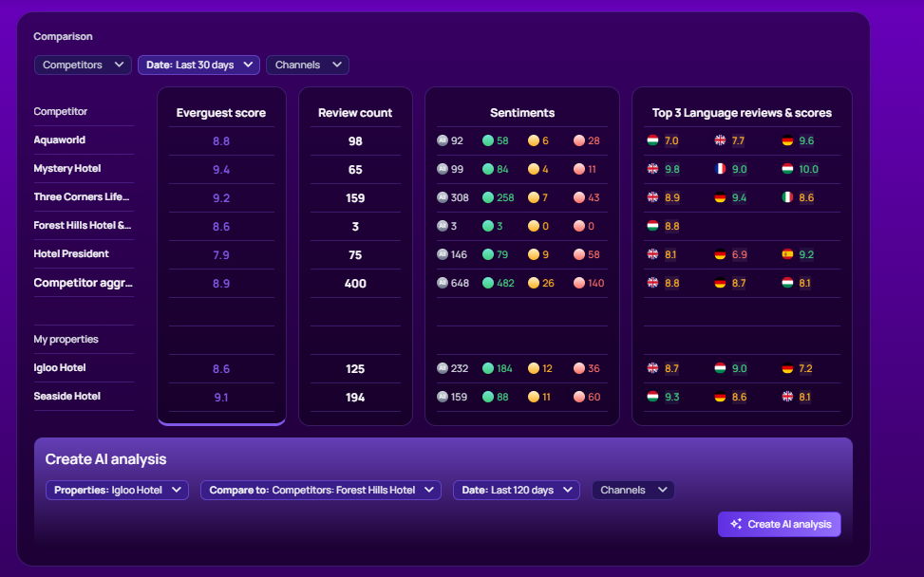Open the Competitors dropdown filter
This screenshot has height=577, width=924.
click(83, 65)
